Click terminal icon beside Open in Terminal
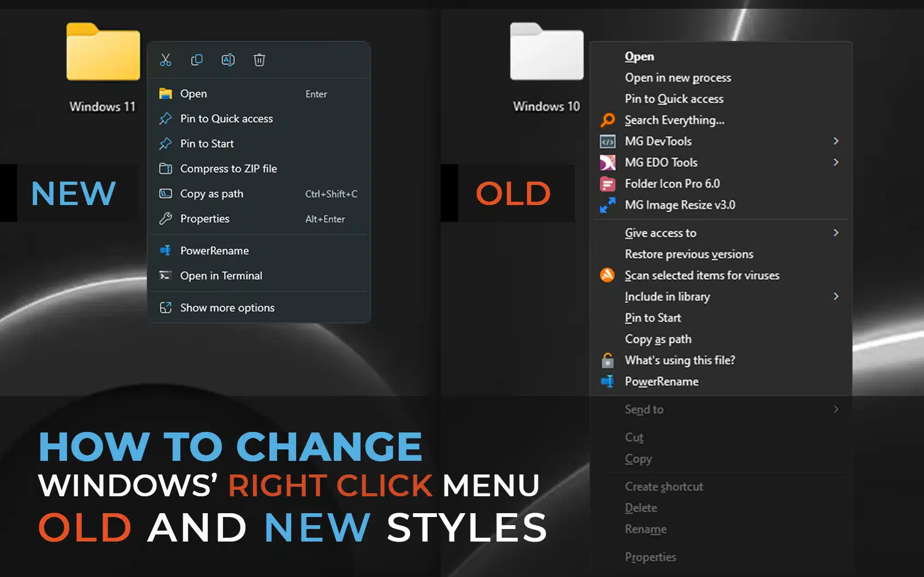924x577 pixels. point(165,275)
